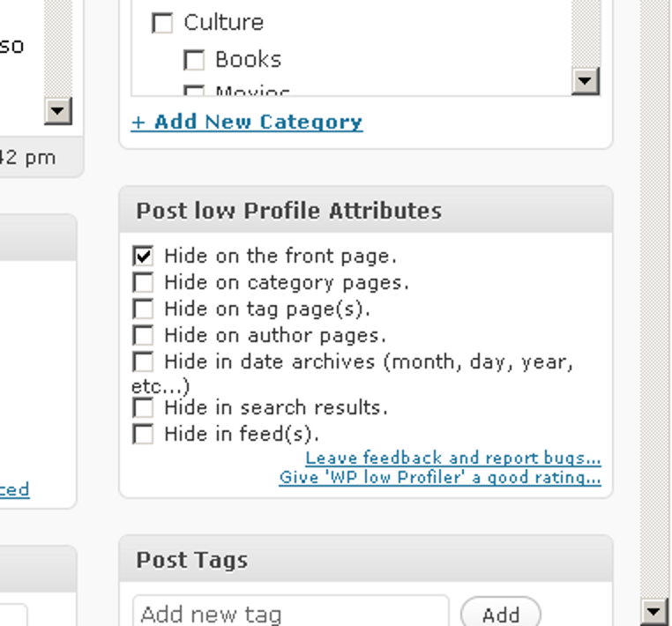The image size is (672, 626).
Task: Open Leave feedback and report bugs link
Action: (453, 458)
